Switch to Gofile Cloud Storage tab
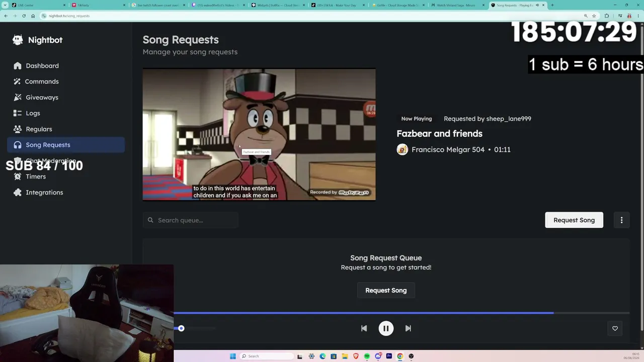The width and height of the screenshot is (644, 362). [397, 5]
